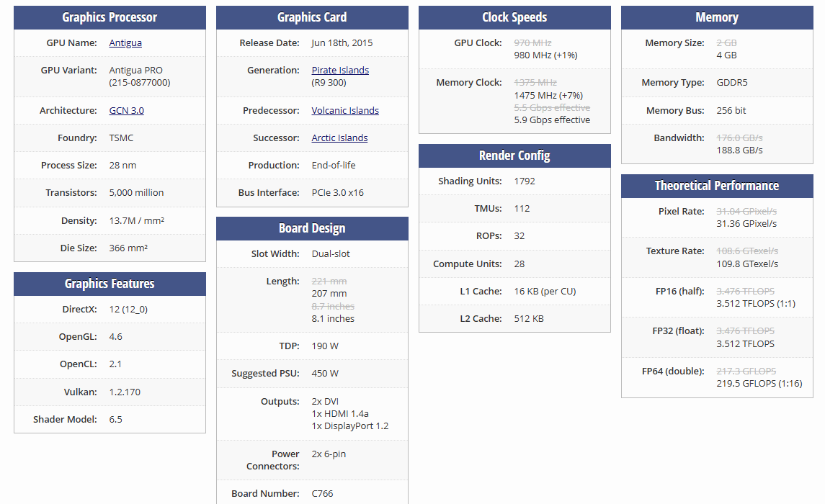Select the 207 mm length value
This screenshot has height=504, width=825.
329,293
